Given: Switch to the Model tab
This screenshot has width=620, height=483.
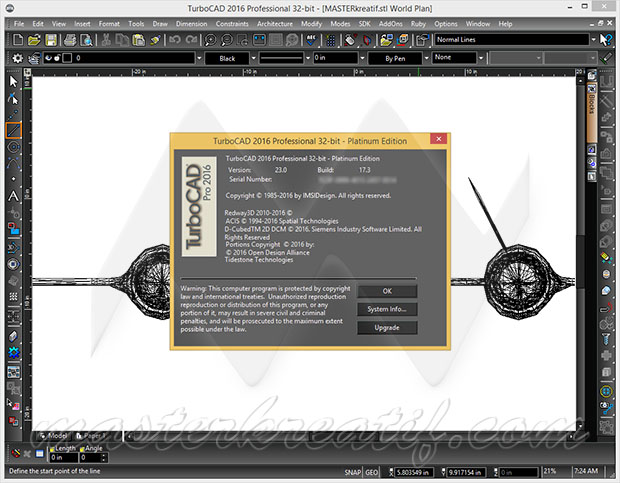Looking at the screenshot, I should coord(54,436).
